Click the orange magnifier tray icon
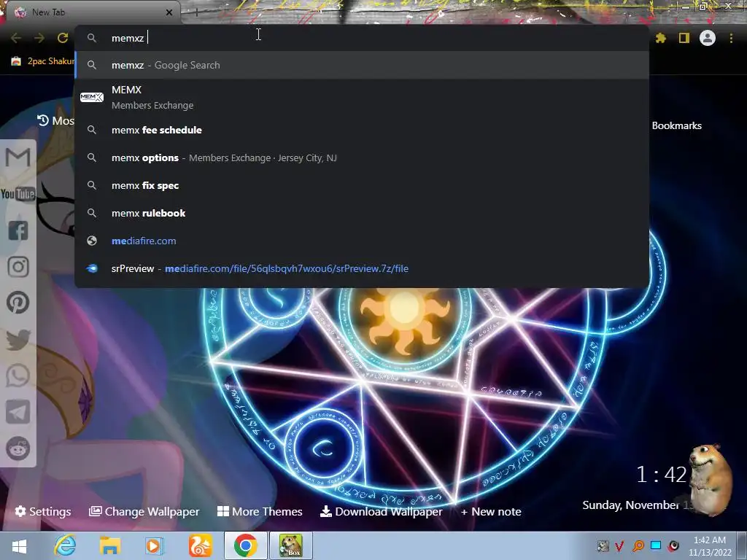The height and width of the screenshot is (560, 747). click(x=638, y=545)
